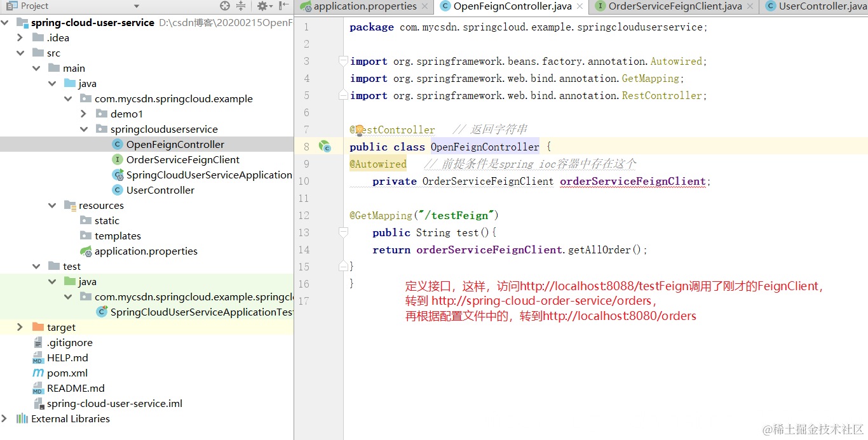This screenshot has height=440, width=868.
Task: Hide the Project tool window
Action: [284, 6]
